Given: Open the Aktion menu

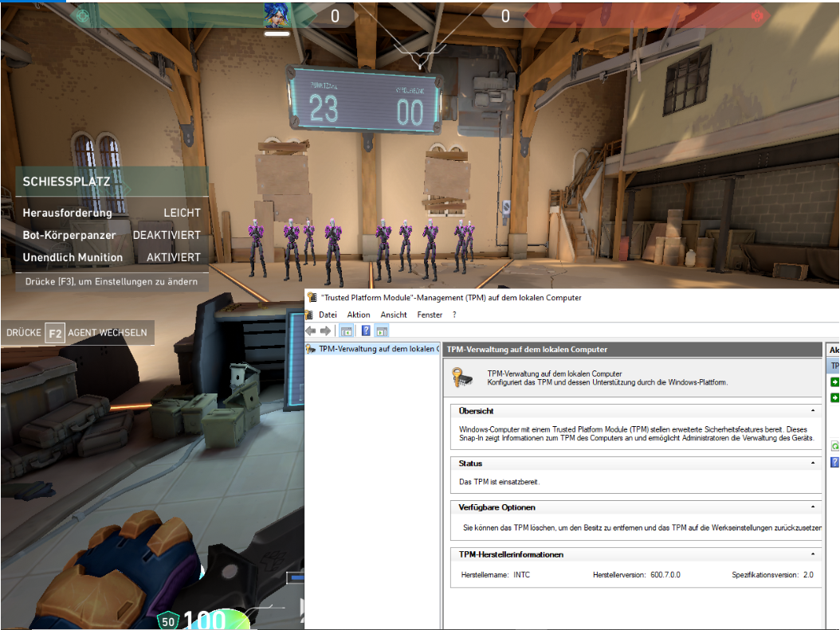Looking at the screenshot, I should [359, 315].
